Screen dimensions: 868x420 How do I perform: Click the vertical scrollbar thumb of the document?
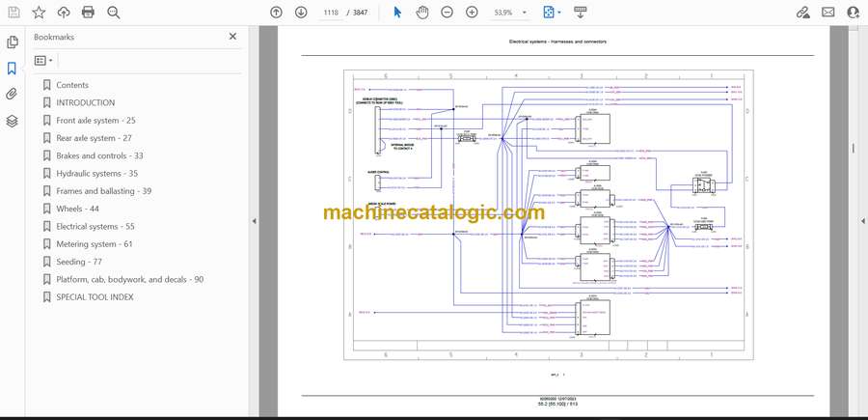pos(853,148)
